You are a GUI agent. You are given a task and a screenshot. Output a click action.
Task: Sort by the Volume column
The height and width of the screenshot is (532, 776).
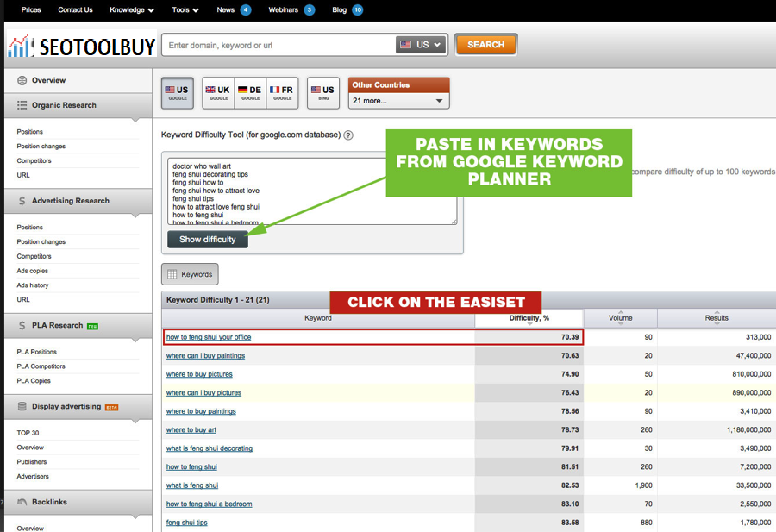(x=621, y=318)
